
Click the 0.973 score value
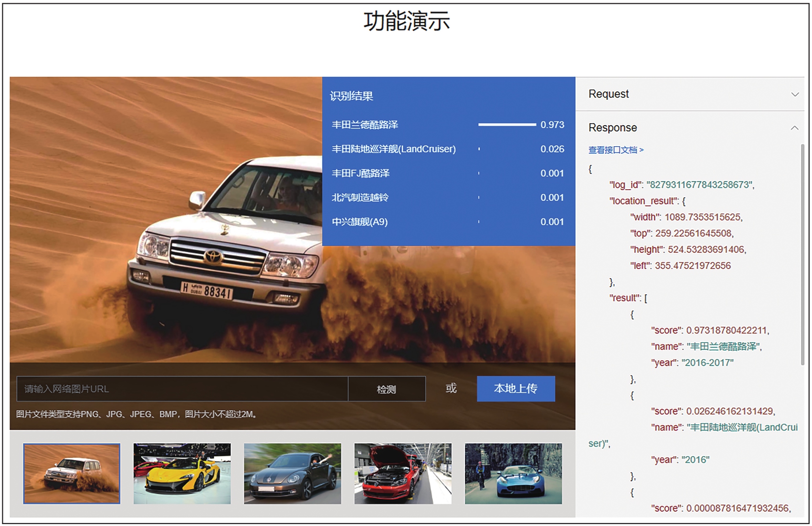pyautogui.click(x=552, y=125)
